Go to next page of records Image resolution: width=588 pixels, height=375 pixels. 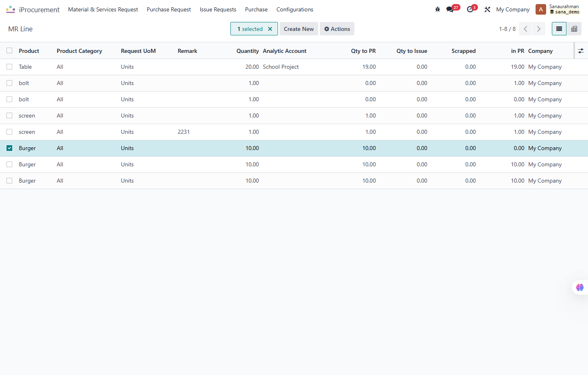click(539, 29)
